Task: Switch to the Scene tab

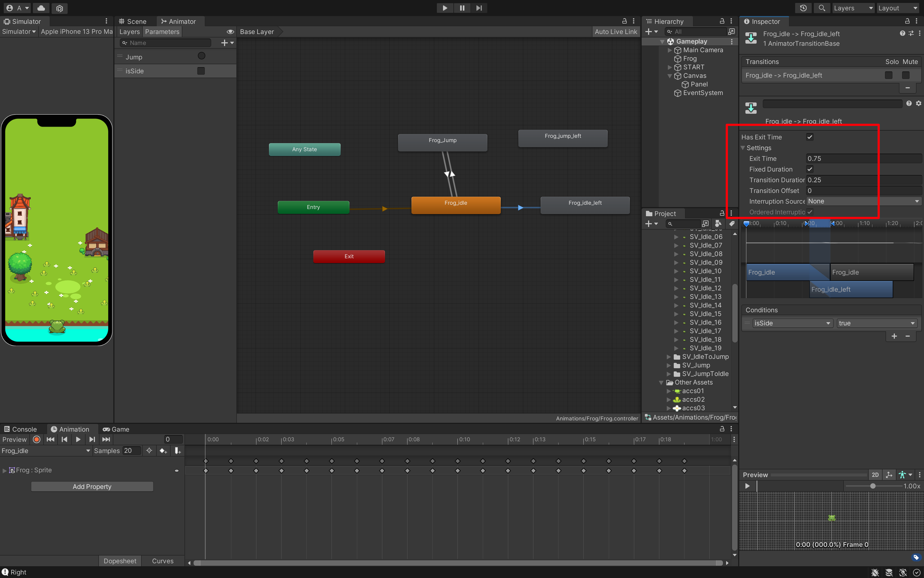Action: [x=133, y=21]
